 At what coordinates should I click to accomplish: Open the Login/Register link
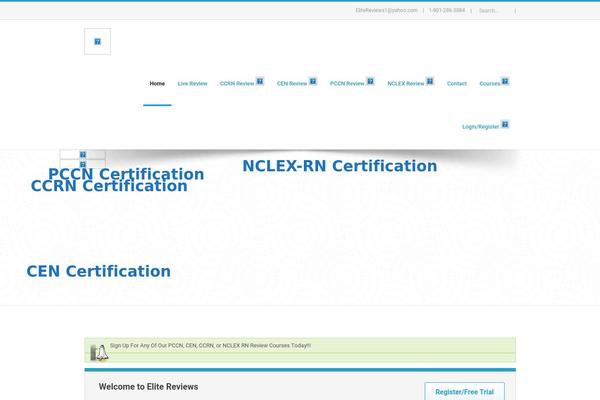click(481, 127)
